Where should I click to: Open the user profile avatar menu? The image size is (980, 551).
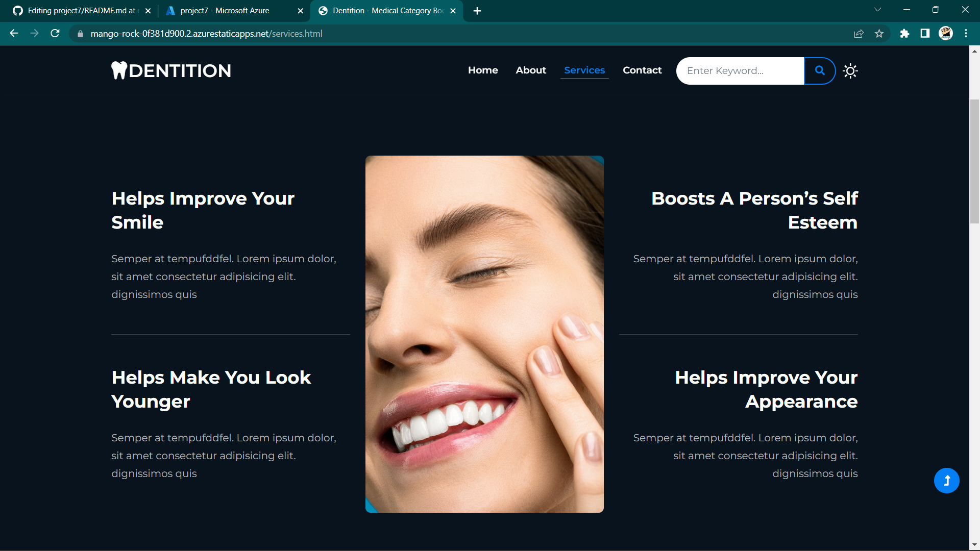coord(945,34)
